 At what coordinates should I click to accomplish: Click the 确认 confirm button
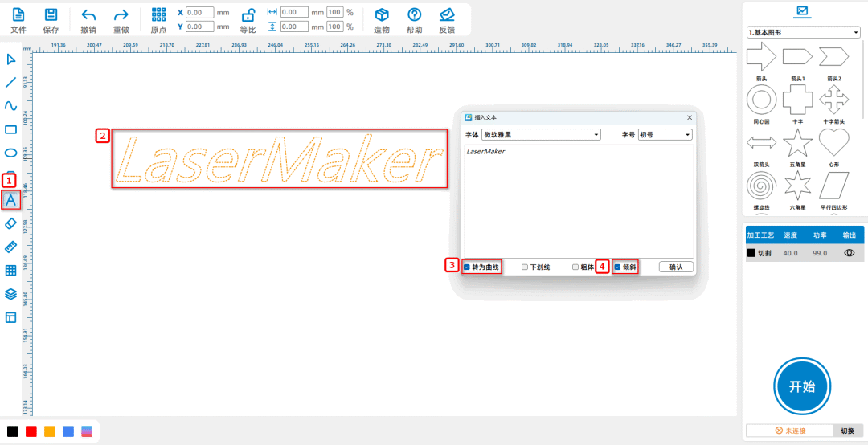tap(675, 267)
